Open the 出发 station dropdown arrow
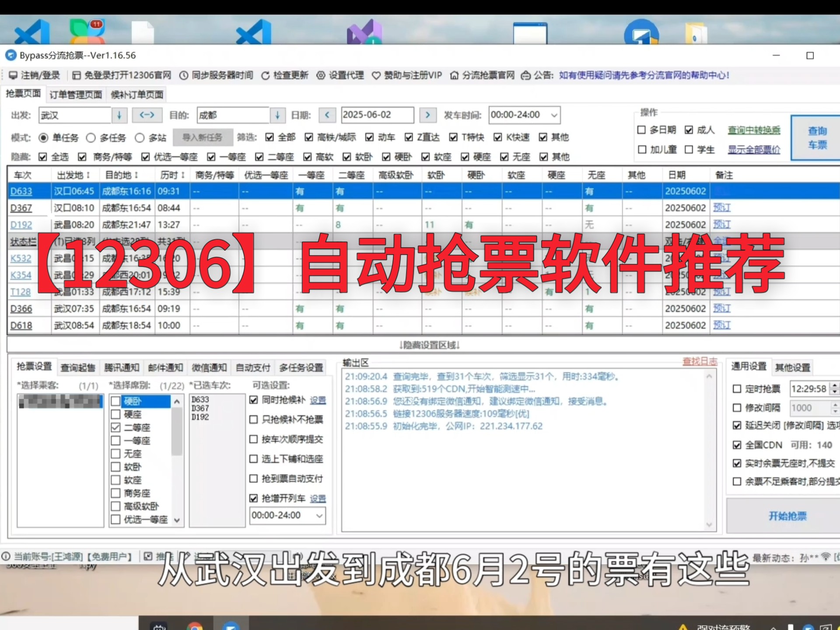Viewport: 840px width, 630px height. click(119, 115)
